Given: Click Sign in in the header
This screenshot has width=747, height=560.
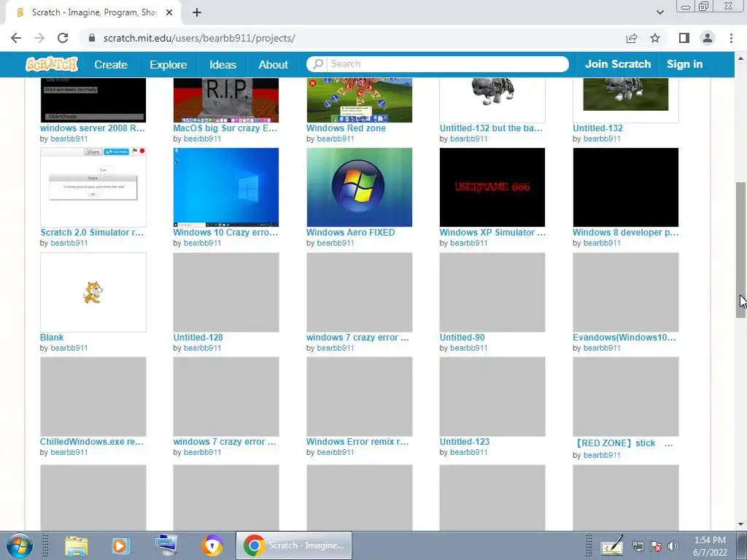Looking at the screenshot, I should (684, 64).
